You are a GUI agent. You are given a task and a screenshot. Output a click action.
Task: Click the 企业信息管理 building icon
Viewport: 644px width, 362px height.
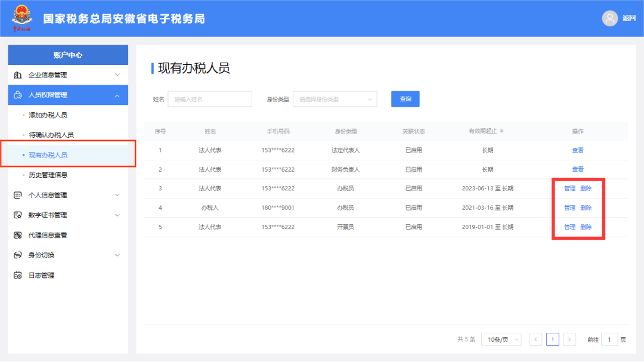click(x=18, y=75)
